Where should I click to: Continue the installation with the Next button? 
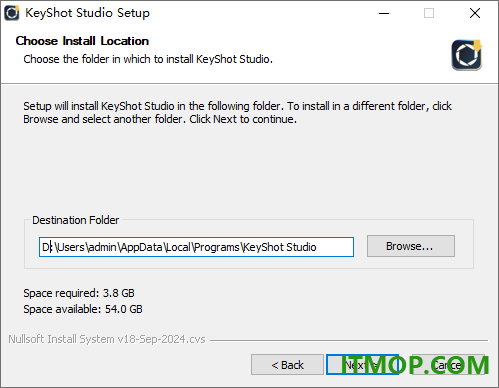tap(362, 365)
